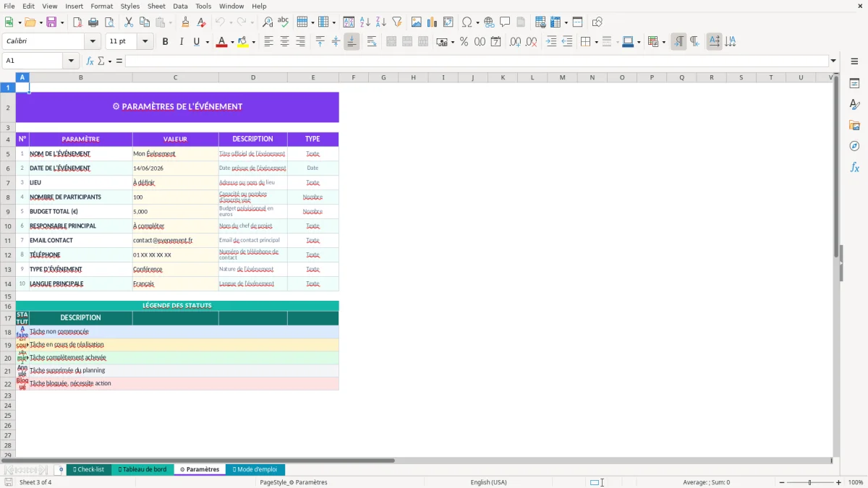This screenshot has width=868, height=488.
Task: Open the sidebar Gallery icon
Action: (854, 125)
